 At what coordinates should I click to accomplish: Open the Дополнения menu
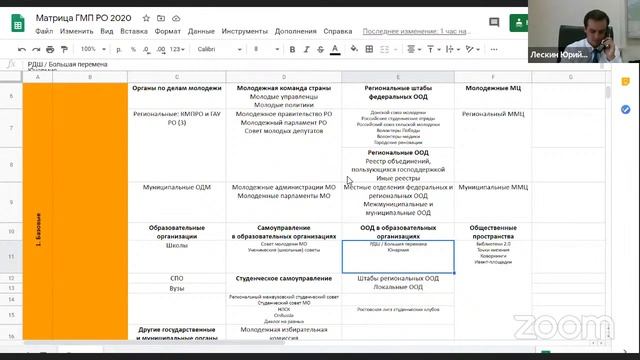click(x=296, y=31)
